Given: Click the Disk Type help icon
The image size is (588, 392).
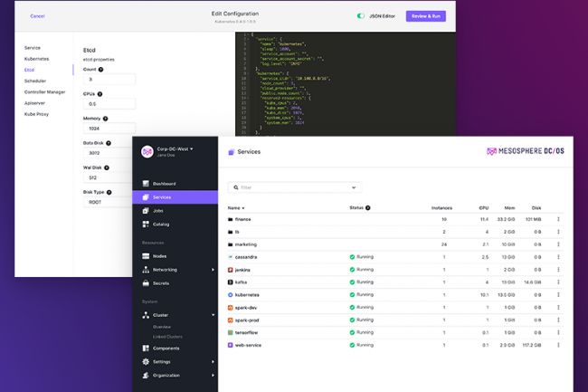Looking at the screenshot, I should [x=109, y=192].
